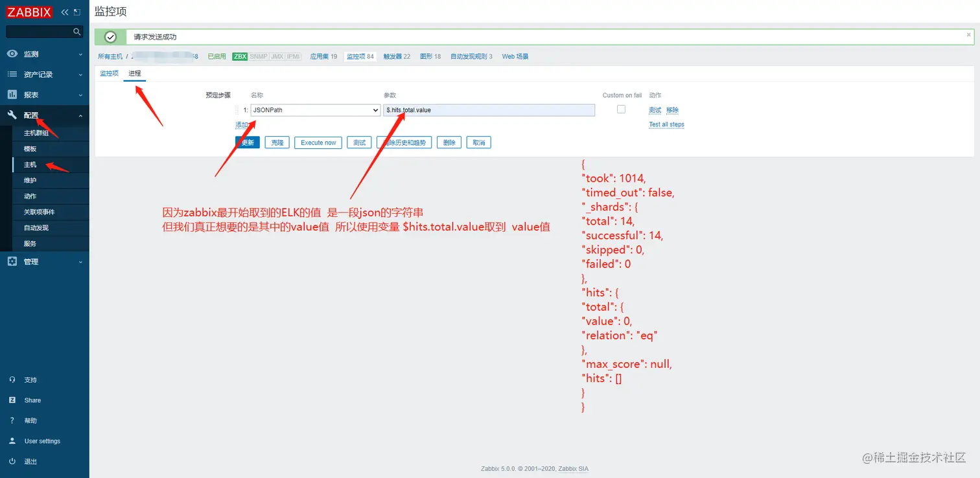
Task: Click the ZBX availability badge
Action: [x=240, y=56]
